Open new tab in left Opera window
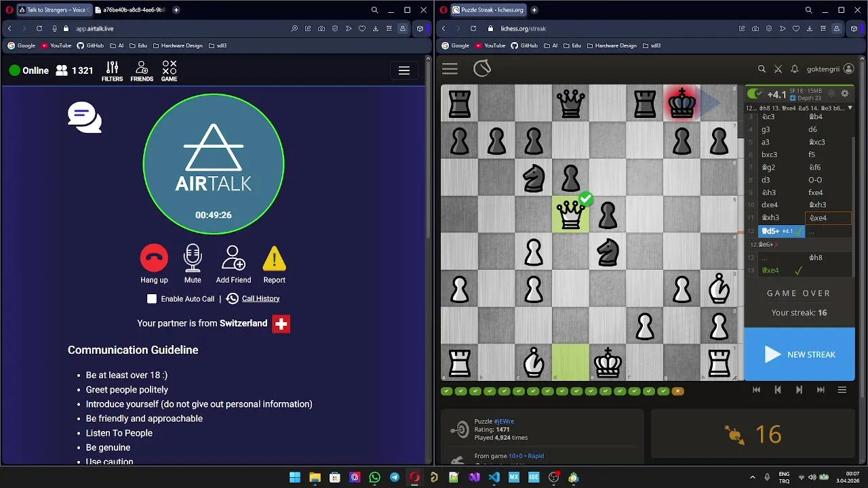The image size is (868, 488). click(176, 10)
